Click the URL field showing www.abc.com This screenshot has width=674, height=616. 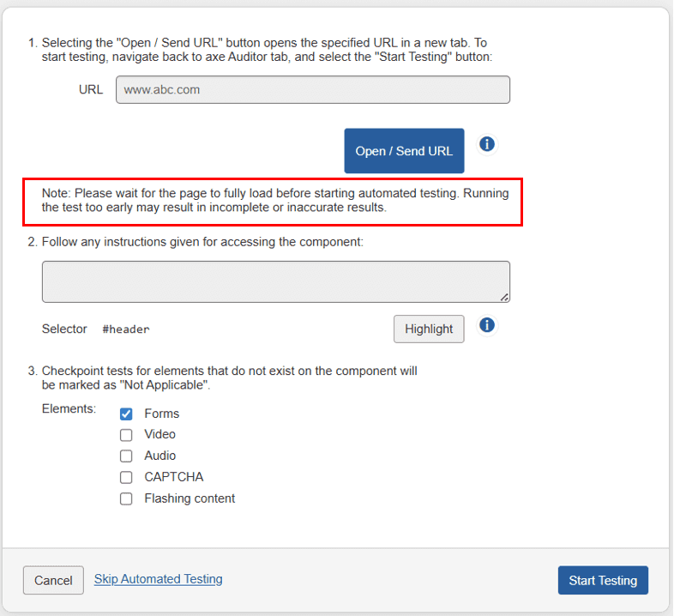tap(312, 89)
